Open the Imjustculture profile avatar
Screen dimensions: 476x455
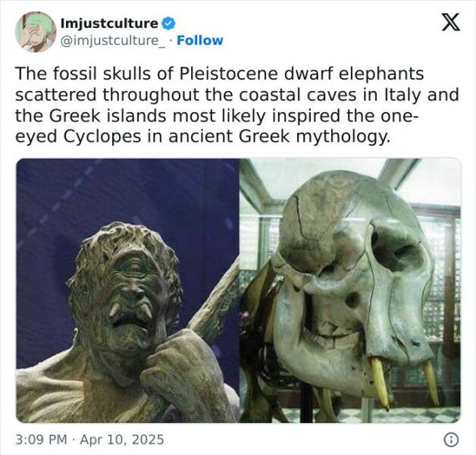tap(36, 32)
